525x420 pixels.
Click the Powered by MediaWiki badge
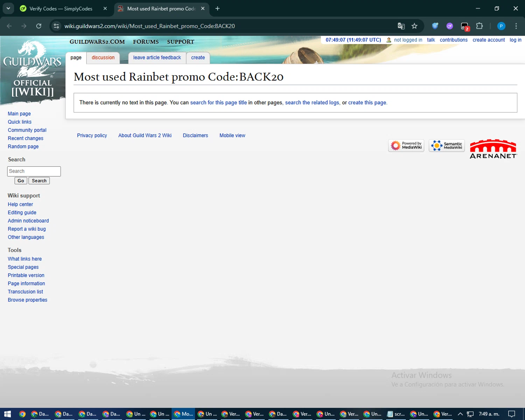click(x=406, y=146)
